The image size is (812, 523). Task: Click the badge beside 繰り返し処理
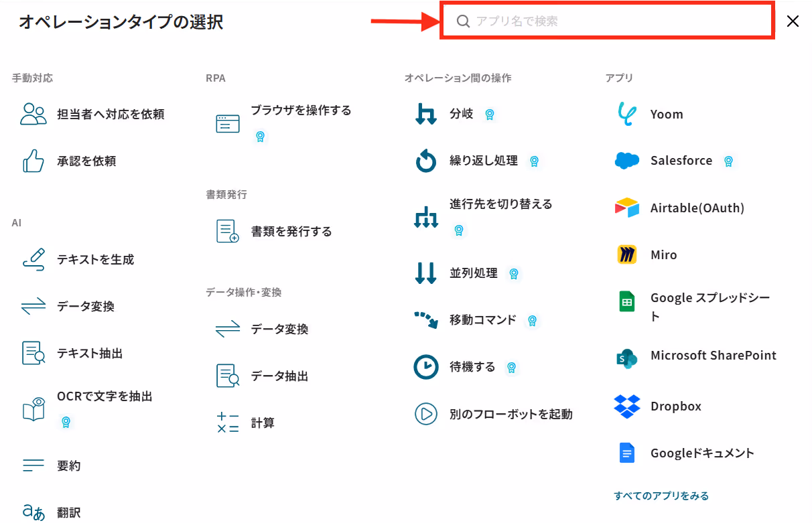tap(534, 161)
